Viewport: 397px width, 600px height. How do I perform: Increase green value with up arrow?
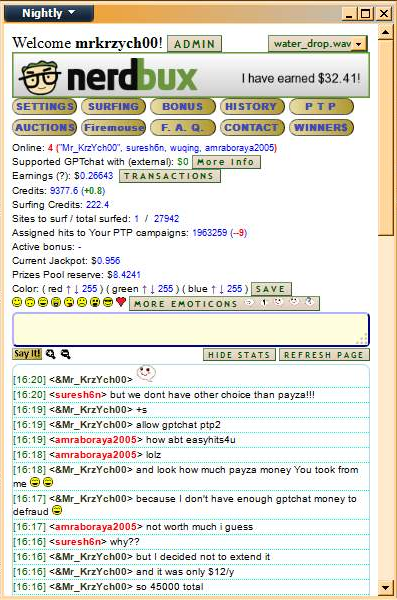pos(144,289)
